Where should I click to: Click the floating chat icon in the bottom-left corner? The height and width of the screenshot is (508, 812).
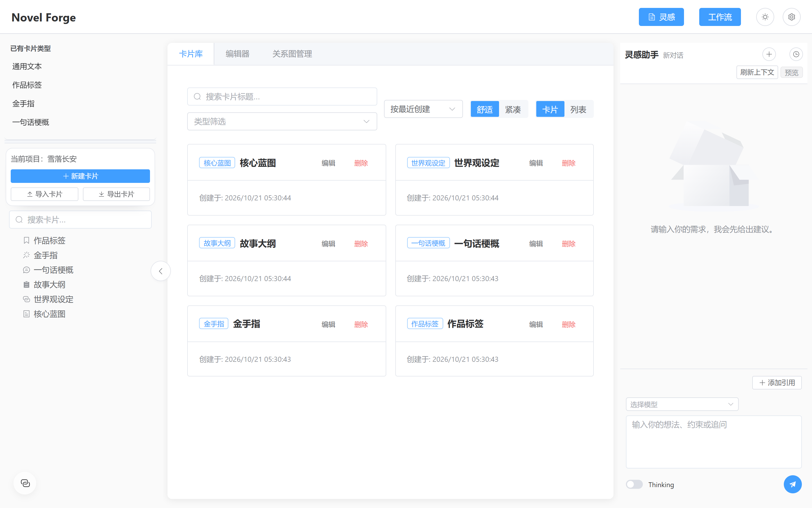coord(25,483)
